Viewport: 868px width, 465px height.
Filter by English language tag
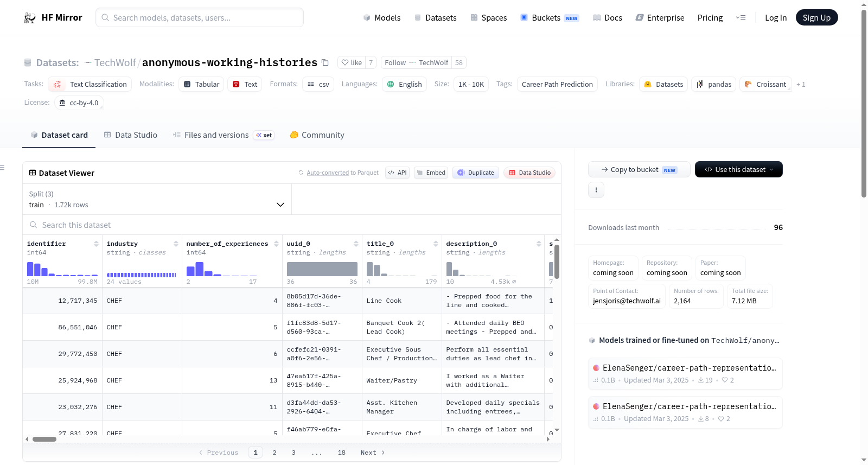point(405,84)
